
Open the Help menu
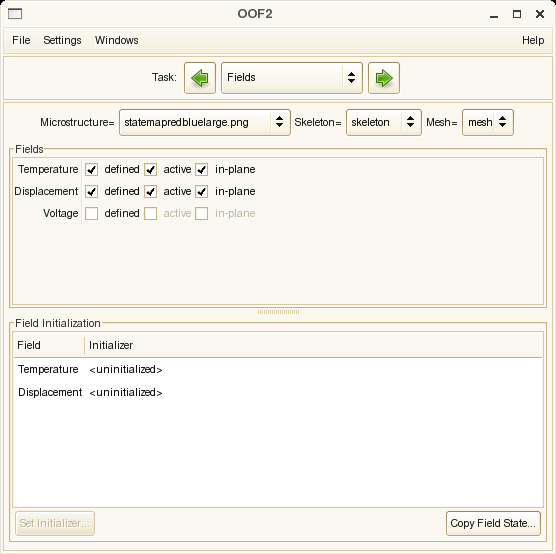[x=533, y=40]
